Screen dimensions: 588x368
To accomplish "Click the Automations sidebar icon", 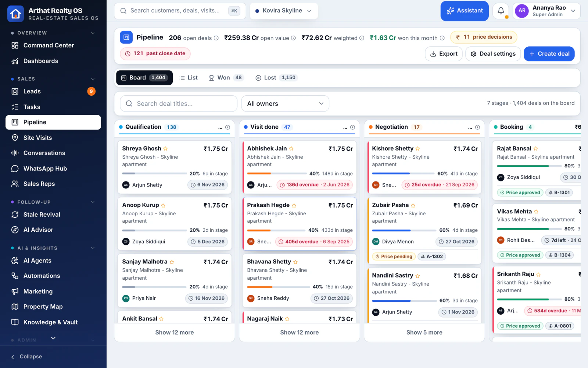I will click(x=15, y=276).
